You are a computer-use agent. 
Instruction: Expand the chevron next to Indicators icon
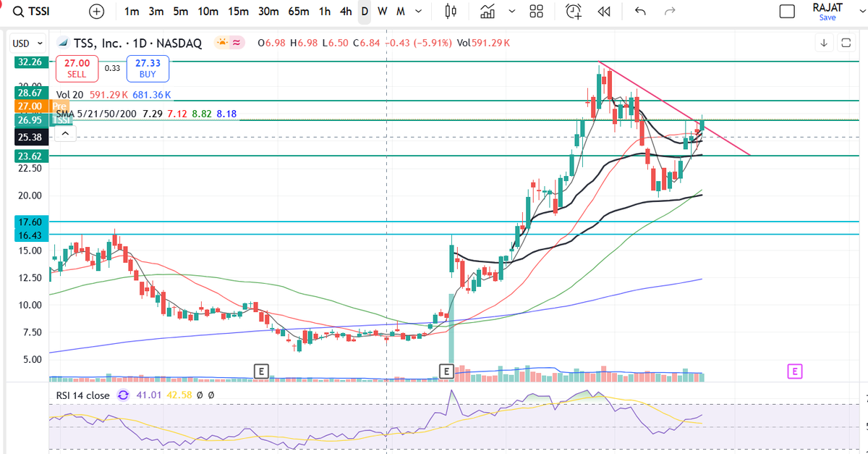tap(512, 12)
